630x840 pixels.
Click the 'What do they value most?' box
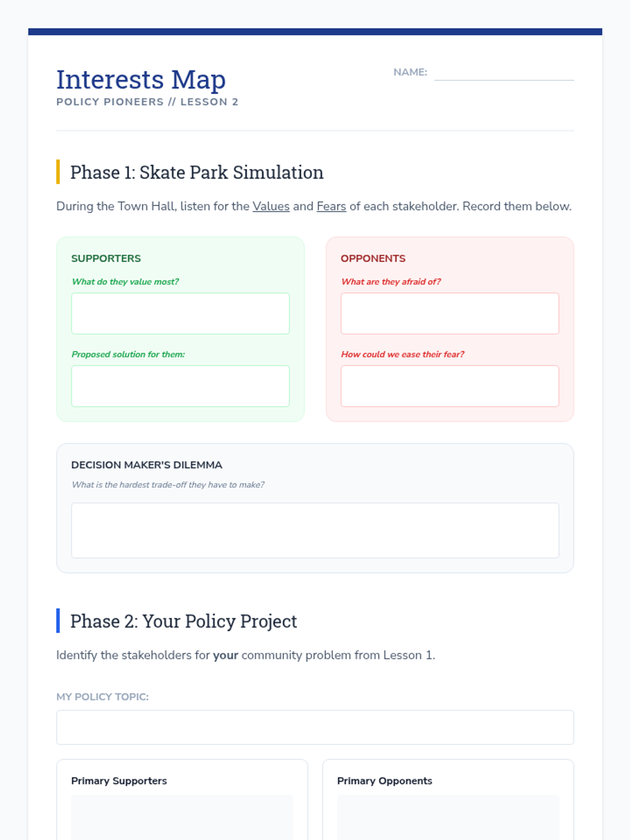tap(181, 313)
